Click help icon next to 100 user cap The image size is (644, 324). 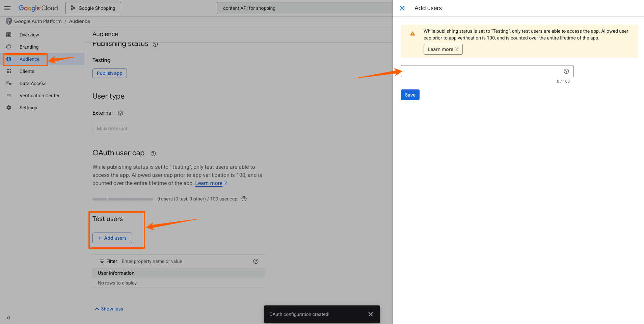click(244, 199)
